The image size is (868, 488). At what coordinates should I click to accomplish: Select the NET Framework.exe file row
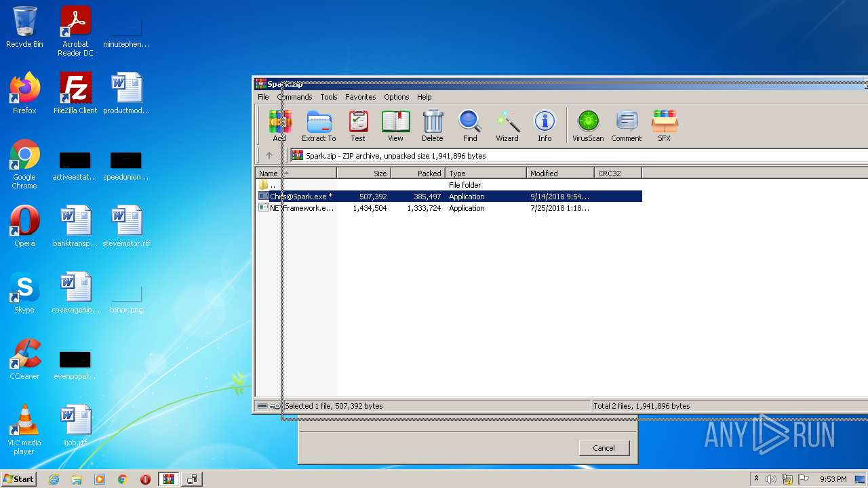tap(449, 208)
